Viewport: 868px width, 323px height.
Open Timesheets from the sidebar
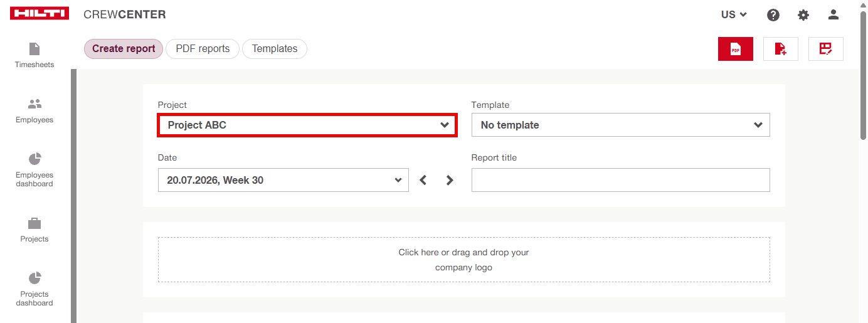[x=34, y=55]
